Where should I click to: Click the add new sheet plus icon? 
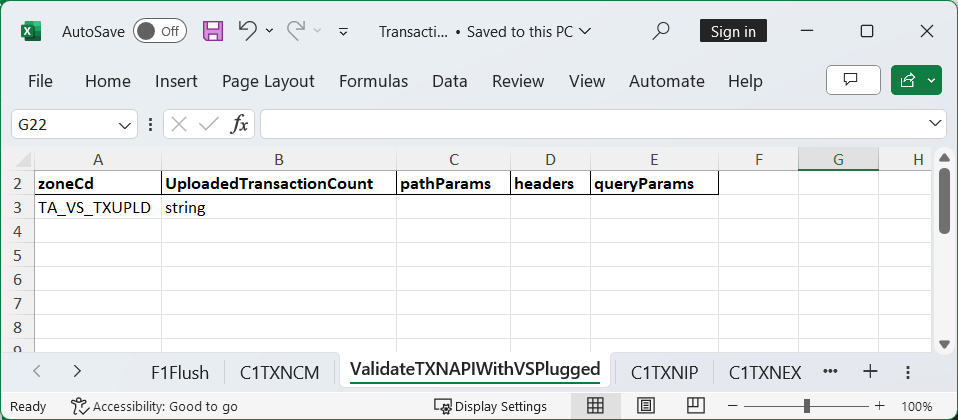(870, 372)
